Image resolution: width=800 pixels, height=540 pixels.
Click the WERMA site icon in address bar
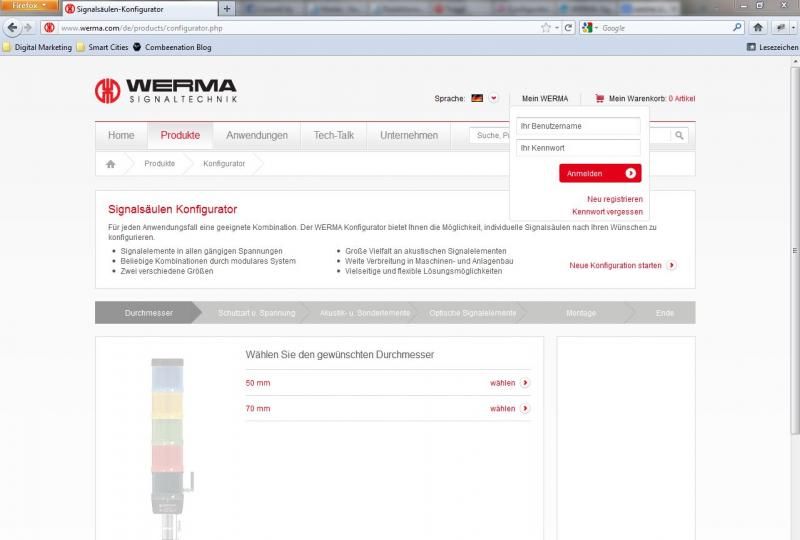(49, 28)
